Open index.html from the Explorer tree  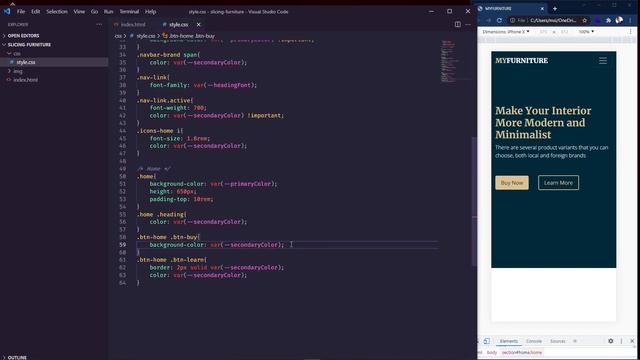click(x=25, y=80)
